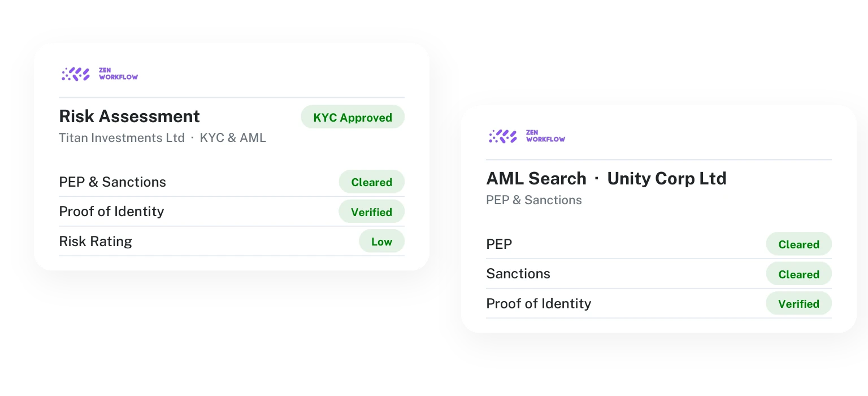Click the Verified badge on Risk Assessment card

tap(371, 212)
